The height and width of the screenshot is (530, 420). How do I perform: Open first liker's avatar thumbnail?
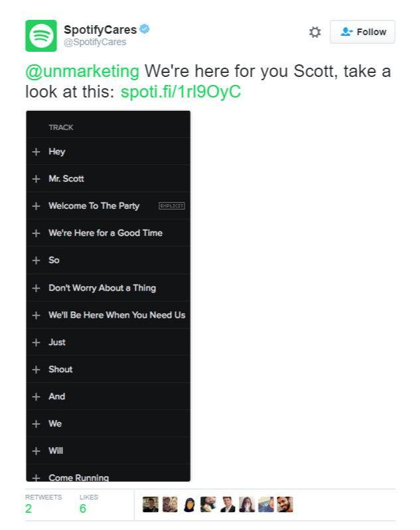(x=151, y=504)
